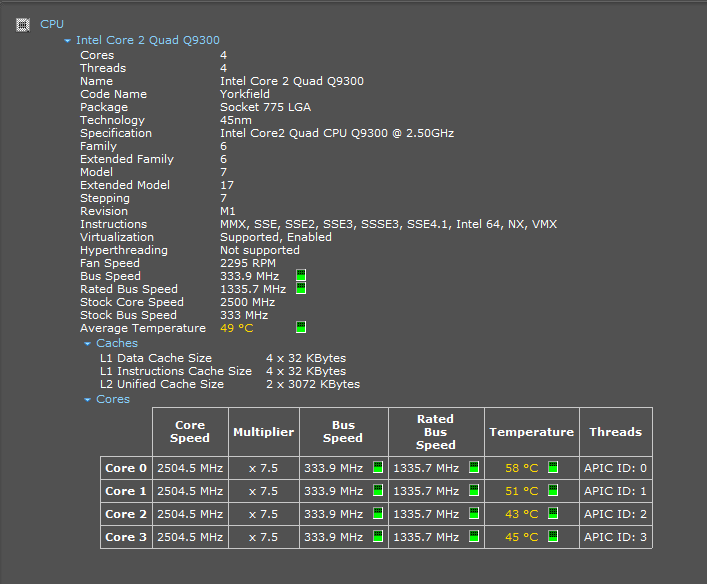
Task: Collapse the Caches section arrow
Action: [x=87, y=344]
